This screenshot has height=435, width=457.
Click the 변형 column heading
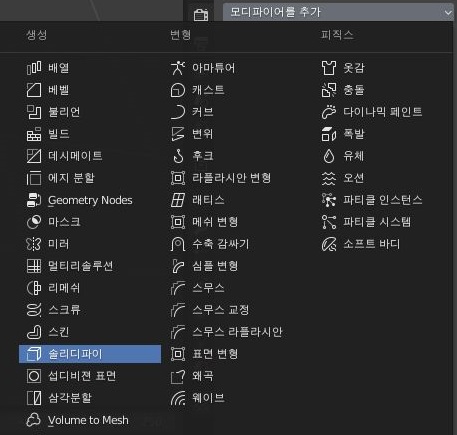(x=181, y=35)
